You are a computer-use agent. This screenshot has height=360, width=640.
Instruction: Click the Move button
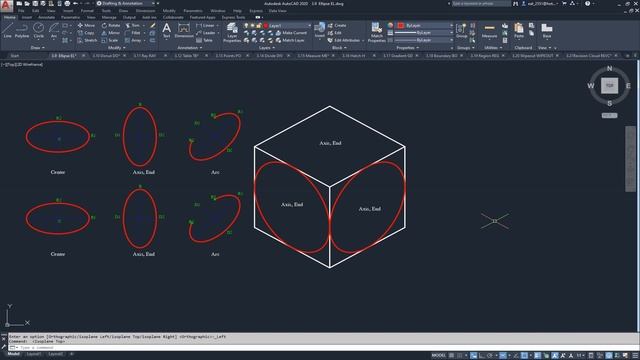click(x=86, y=25)
